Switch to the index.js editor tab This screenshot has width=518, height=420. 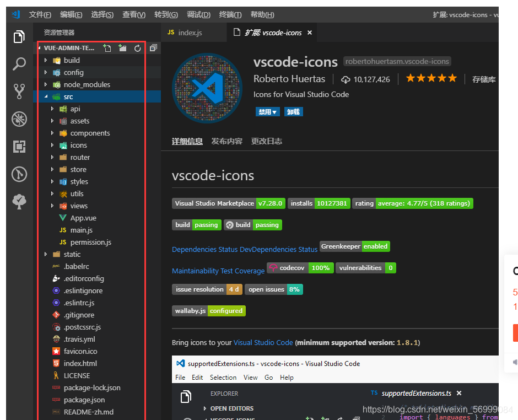193,33
